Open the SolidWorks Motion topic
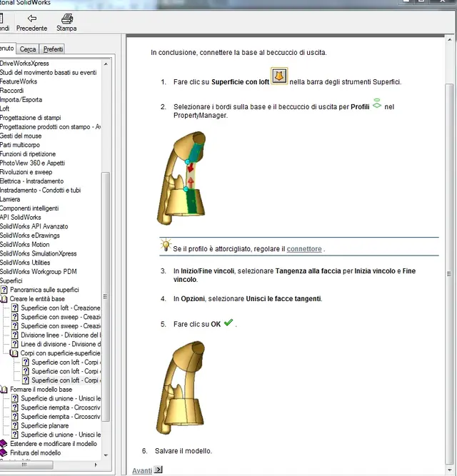This screenshot has height=476, width=457. point(24,244)
